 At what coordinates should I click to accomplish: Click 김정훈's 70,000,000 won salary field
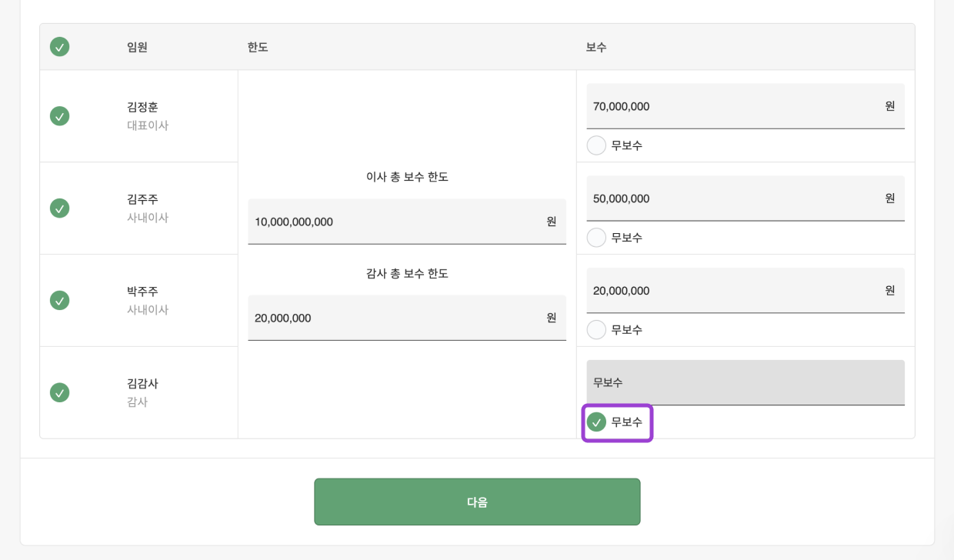[x=745, y=105]
